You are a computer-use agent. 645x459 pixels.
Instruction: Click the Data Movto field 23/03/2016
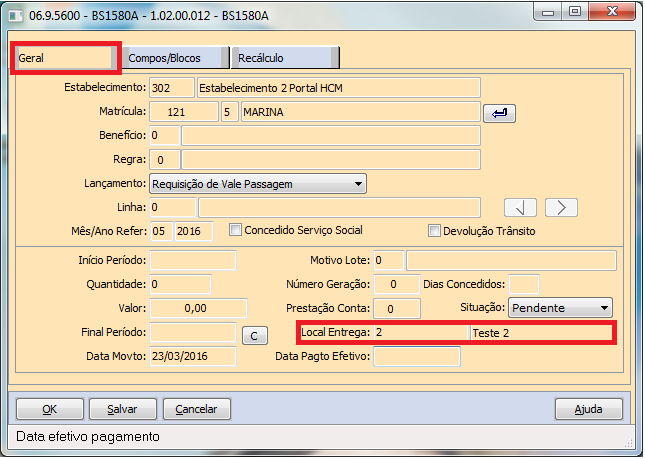[193, 356]
